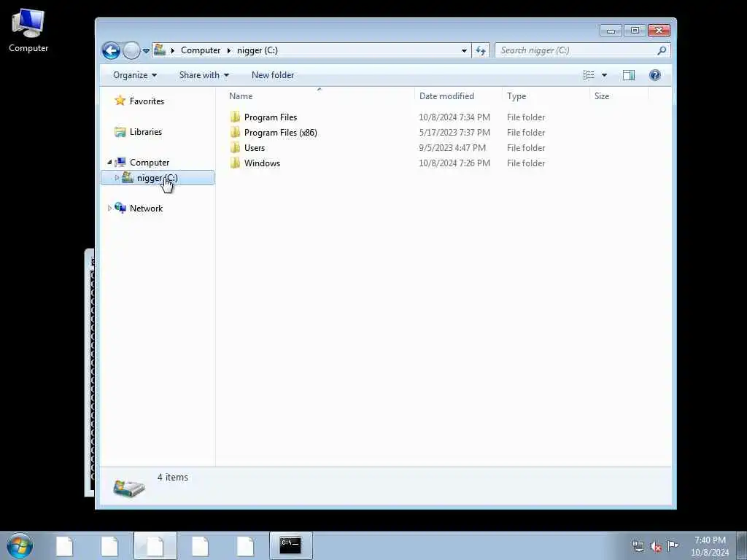Image resolution: width=747 pixels, height=560 pixels.
Task: Click the drive icon in the address bar
Action: [160, 50]
